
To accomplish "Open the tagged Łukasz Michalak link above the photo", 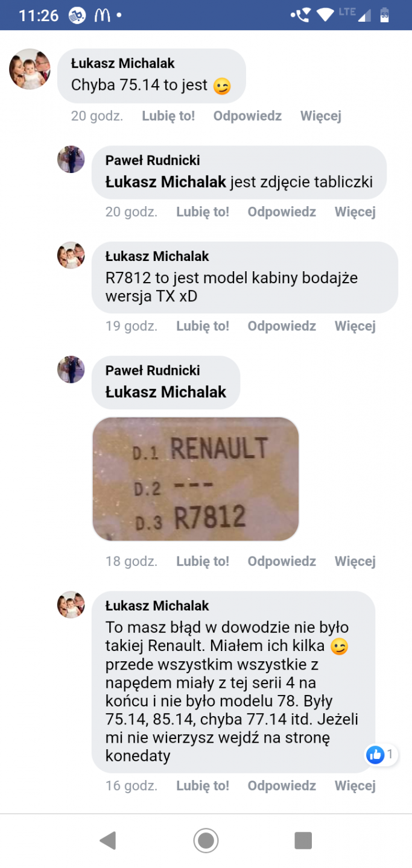I will pos(166,392).
